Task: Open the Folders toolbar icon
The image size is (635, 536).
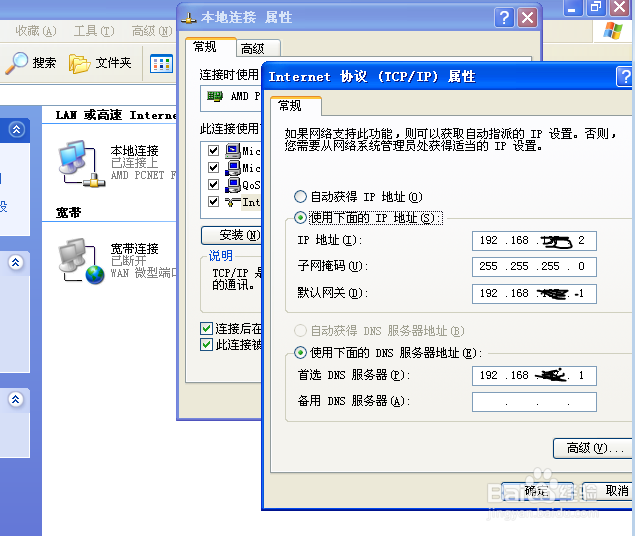Action: pyautogui.click(x=79, y=64)
